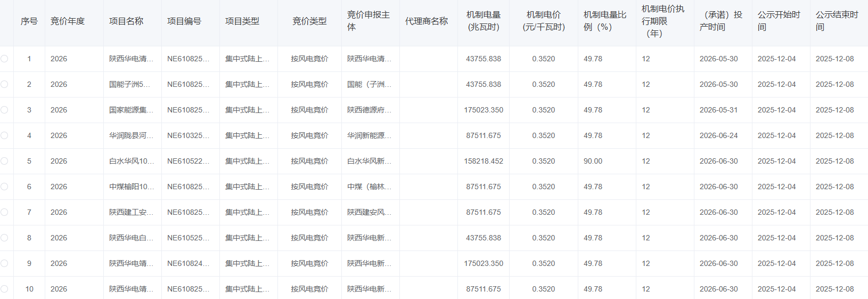The height and width of the screenshot is (299, 868).
Task: Click the 序号 column header
Action: [x=29, y=21]
